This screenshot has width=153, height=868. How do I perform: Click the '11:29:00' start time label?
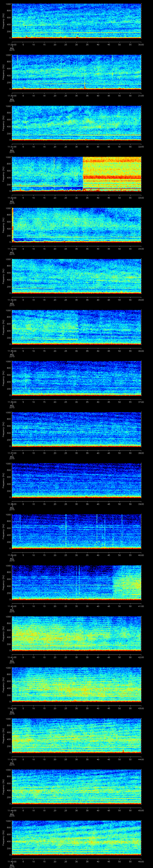[x=12, y=44]
